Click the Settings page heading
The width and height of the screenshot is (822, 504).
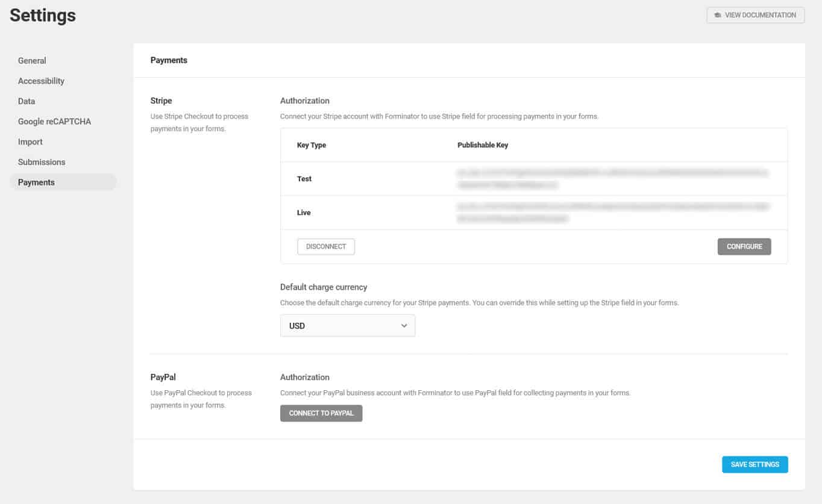point(43,15)
